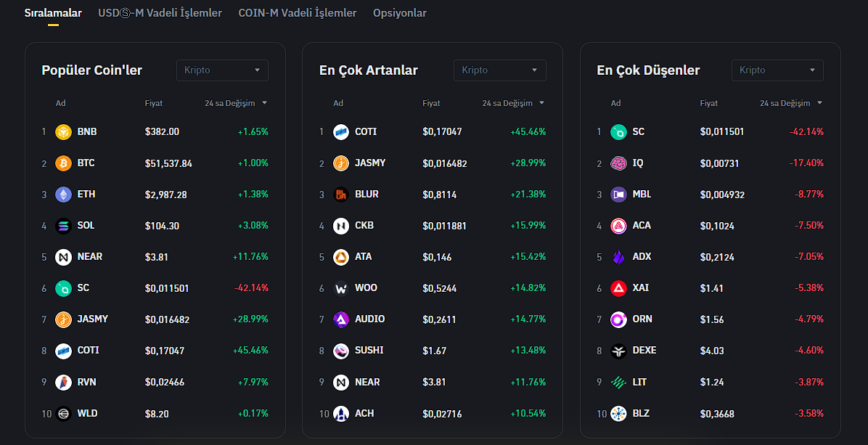The height and width of the screenshot is (445, 868).
Task: Click the Solana SOL icon
Action: [x=63, y=226]
